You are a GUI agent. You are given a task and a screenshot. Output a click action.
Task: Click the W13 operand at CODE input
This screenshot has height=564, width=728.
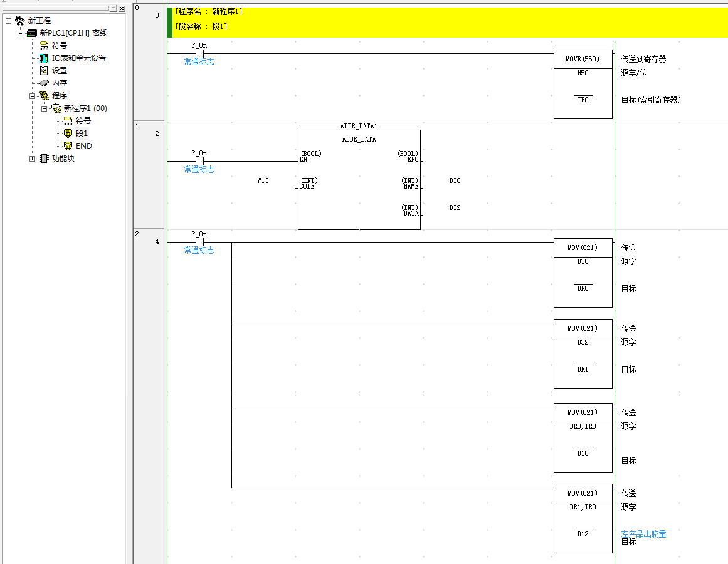coord(263,181)
